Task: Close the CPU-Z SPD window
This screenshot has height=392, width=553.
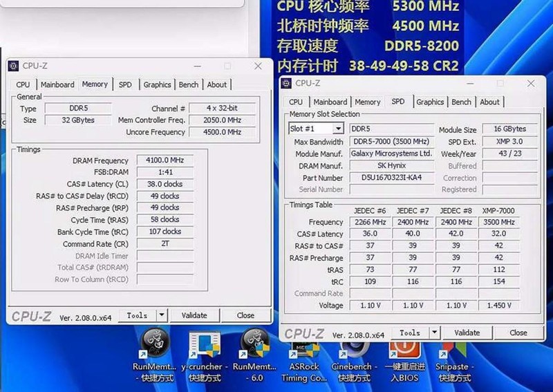Action: [x=531, y=83]
